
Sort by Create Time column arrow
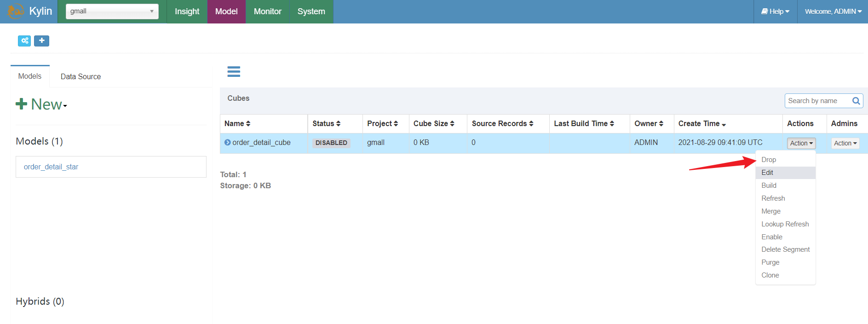click(724, 125)
